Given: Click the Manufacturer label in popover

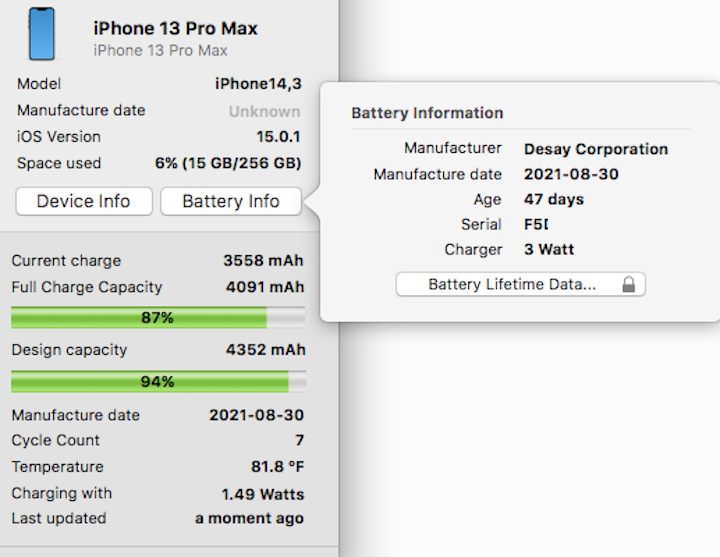Looking at the screenshot, I should (x=453, y=148).
